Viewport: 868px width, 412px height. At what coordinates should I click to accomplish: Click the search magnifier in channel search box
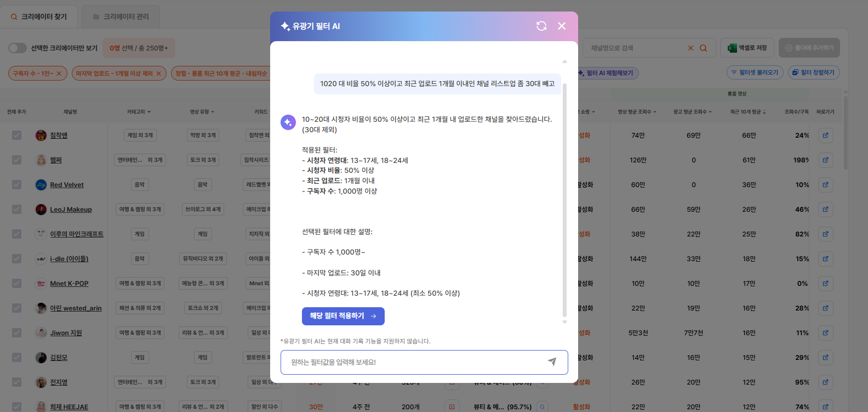point(704,48)
